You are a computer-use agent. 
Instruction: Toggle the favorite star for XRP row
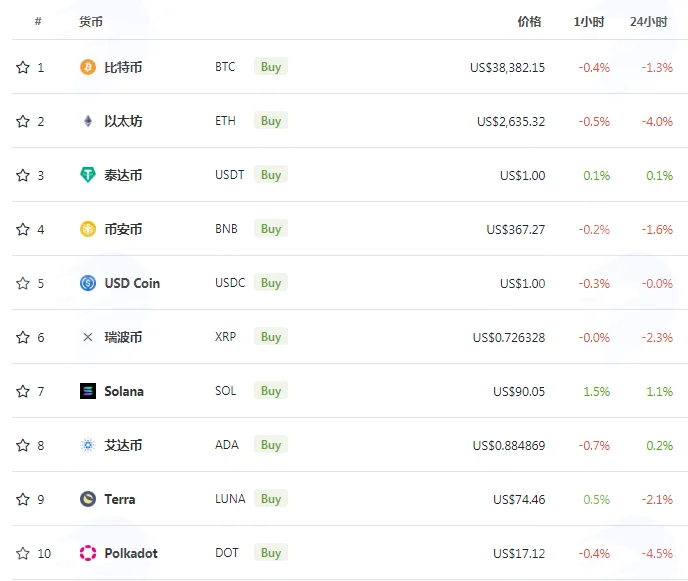[x=23, y=337]
